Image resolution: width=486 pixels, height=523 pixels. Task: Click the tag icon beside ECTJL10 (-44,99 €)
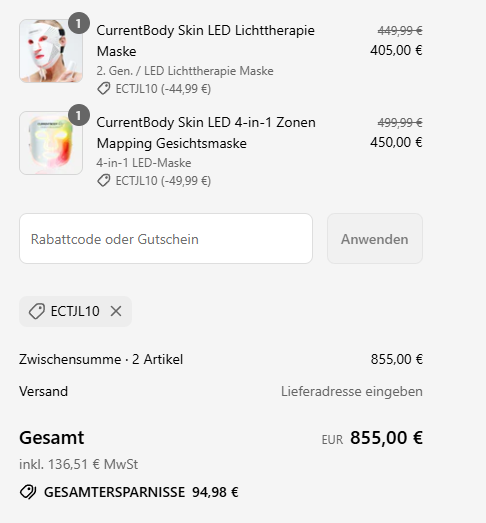(x=104, y=89)
